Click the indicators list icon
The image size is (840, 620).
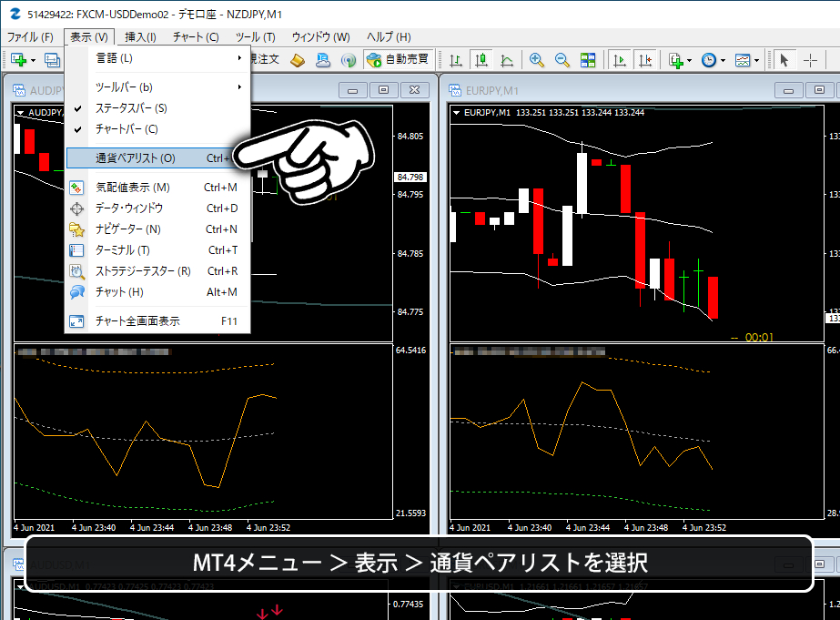tap(675, 60)
